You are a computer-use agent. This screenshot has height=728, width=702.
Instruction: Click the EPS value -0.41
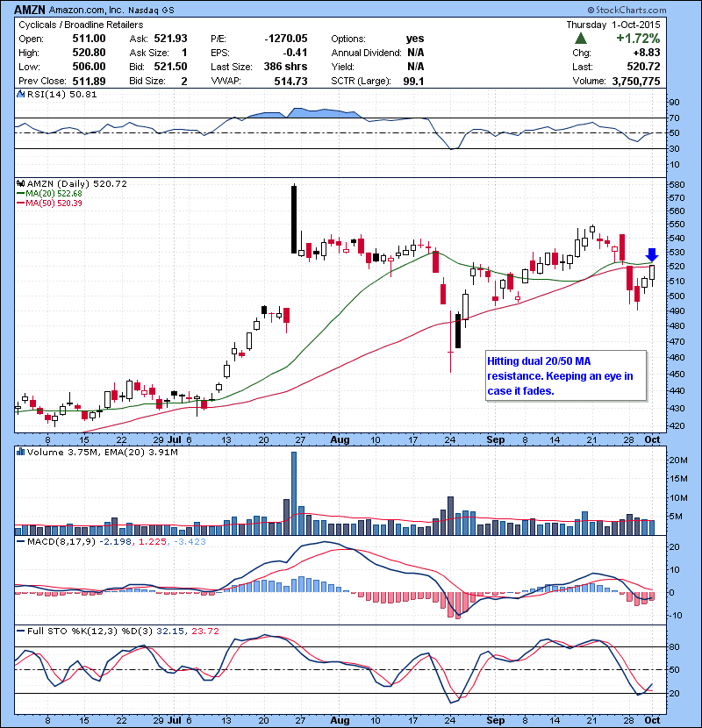point(295,53)
